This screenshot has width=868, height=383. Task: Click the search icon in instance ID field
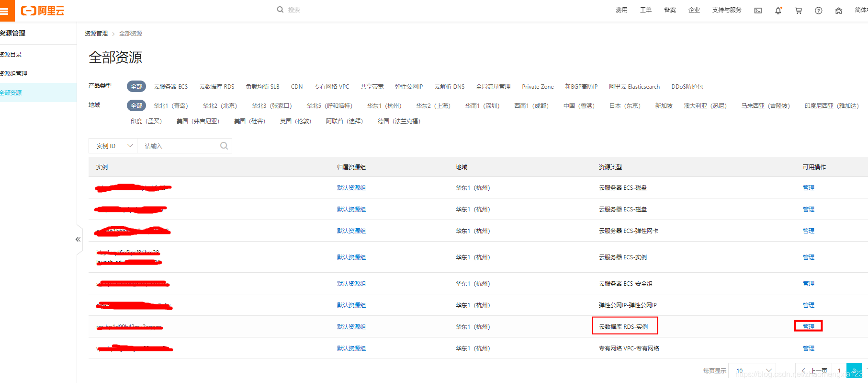tap(224, 146)
